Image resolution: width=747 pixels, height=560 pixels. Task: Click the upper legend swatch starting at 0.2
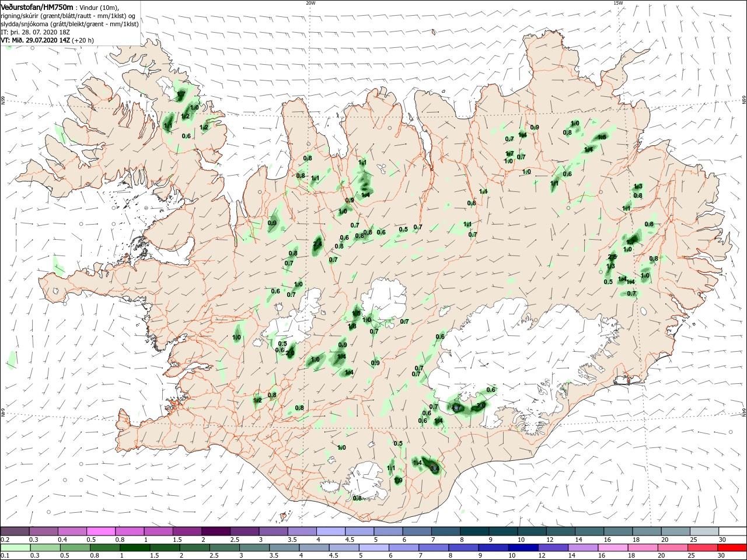coord(15,531)
